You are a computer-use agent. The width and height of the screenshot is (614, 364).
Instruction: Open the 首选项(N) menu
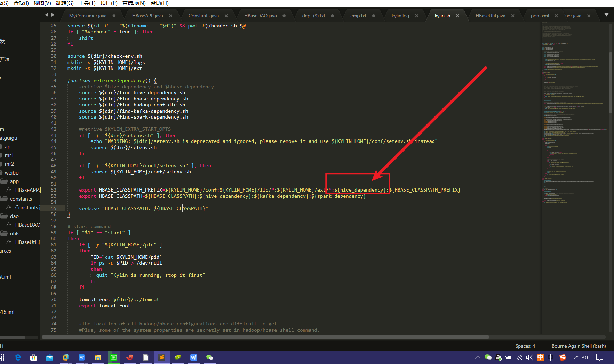point(134,3)
